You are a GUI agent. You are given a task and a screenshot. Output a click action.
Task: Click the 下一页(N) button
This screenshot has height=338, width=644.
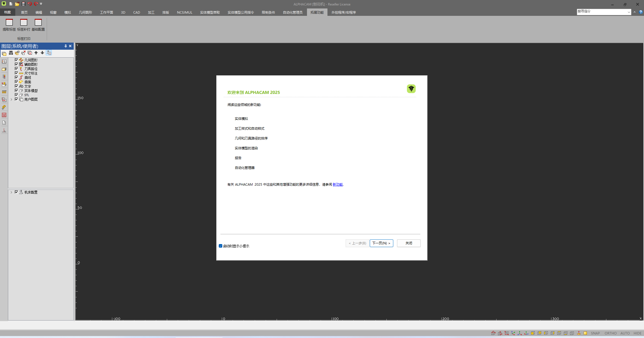pos(381,243)
